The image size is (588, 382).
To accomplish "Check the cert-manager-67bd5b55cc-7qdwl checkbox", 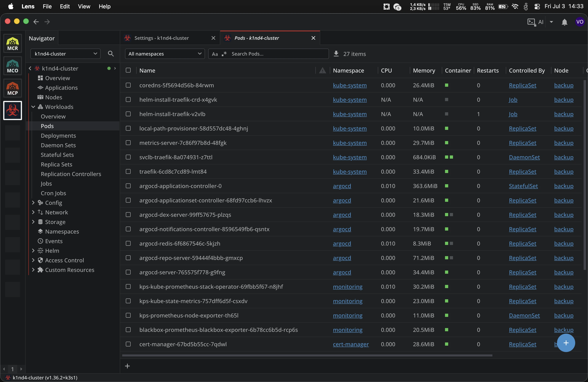I will tap(128, 344).
